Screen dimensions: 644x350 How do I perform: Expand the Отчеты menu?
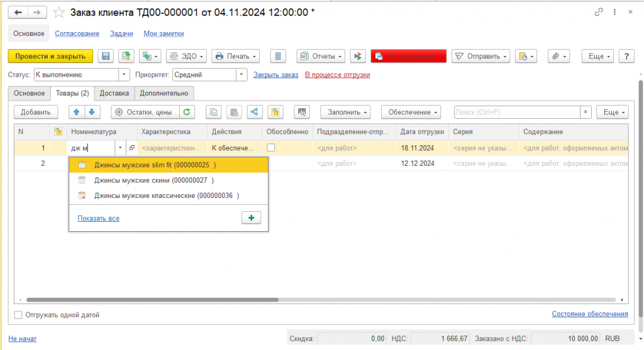coord(321,56)
